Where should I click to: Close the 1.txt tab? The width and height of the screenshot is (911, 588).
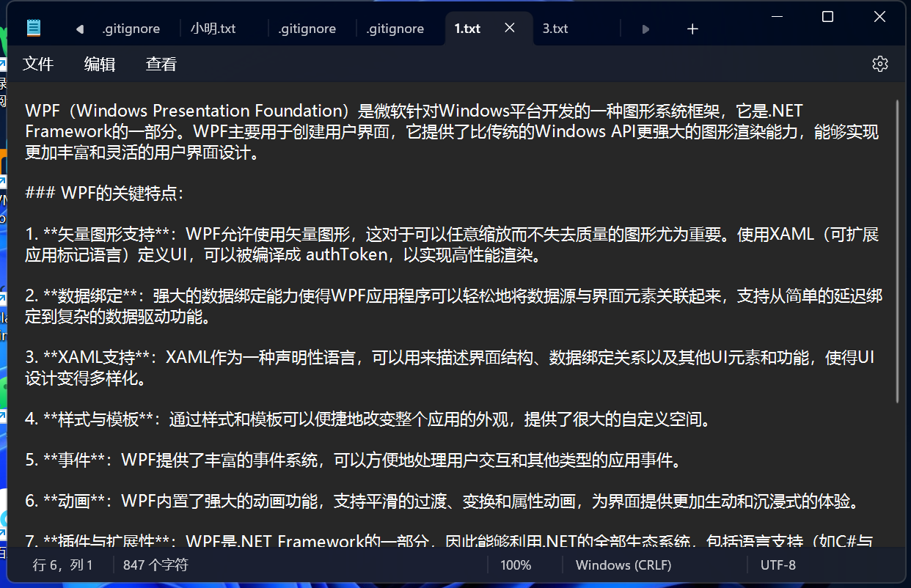tap(510, 28)
